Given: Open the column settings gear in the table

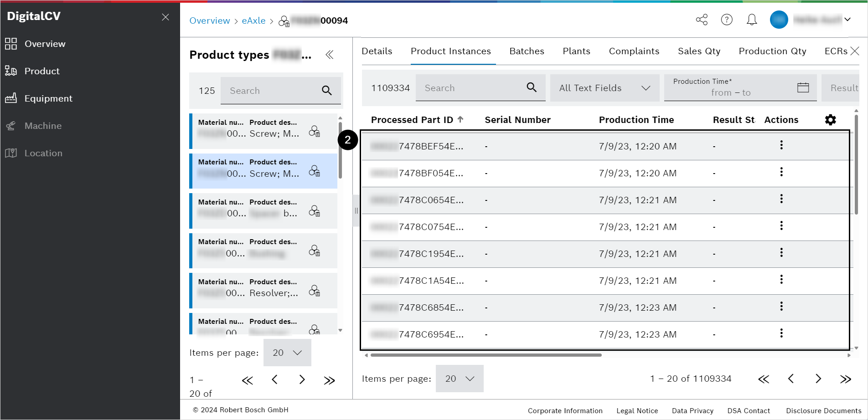Looking at the screenshot, I should (830, 120).
